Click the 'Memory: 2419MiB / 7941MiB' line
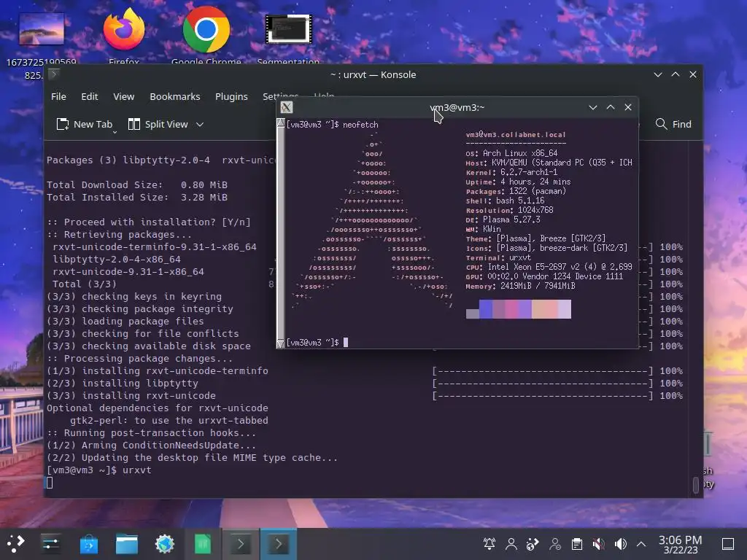The height and width of the screenshot is (560, 747). tap(520, 286)
